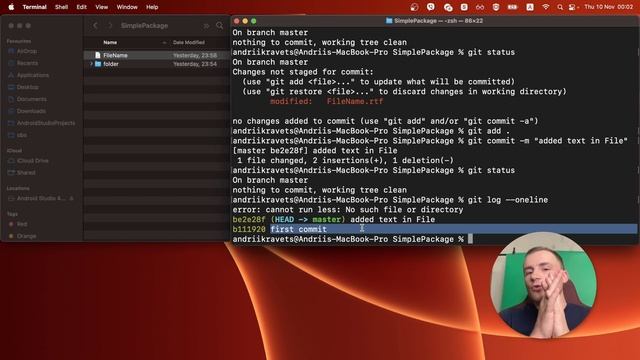Expand Finder toolbar overflow chevrons
This screenshot has height=360, width=640.
206,26
